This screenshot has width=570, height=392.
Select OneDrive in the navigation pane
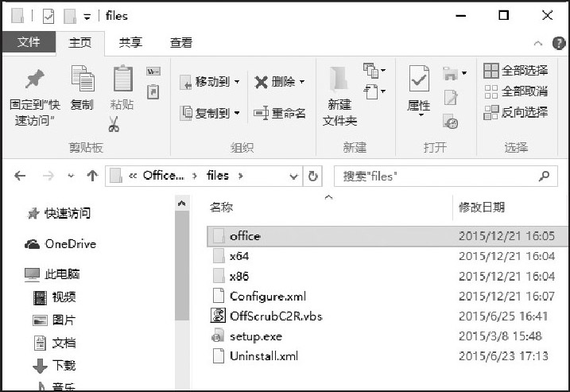click(x=70, y=244)
